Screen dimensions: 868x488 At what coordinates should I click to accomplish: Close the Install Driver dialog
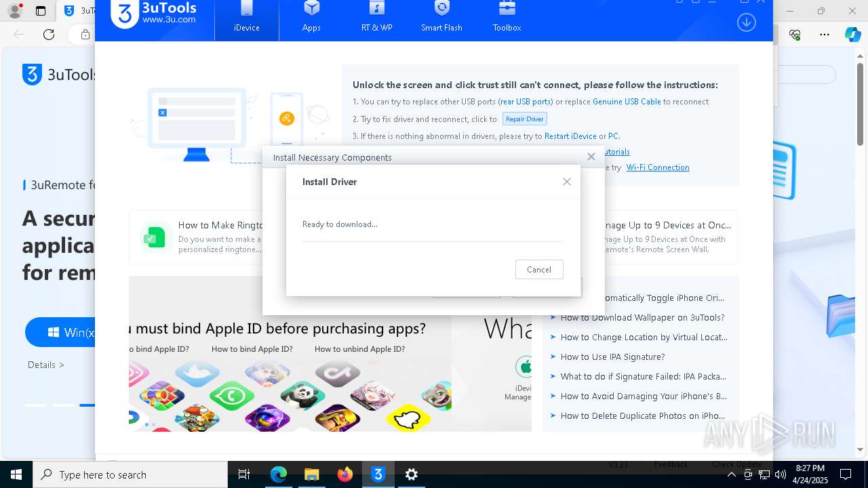567,182
